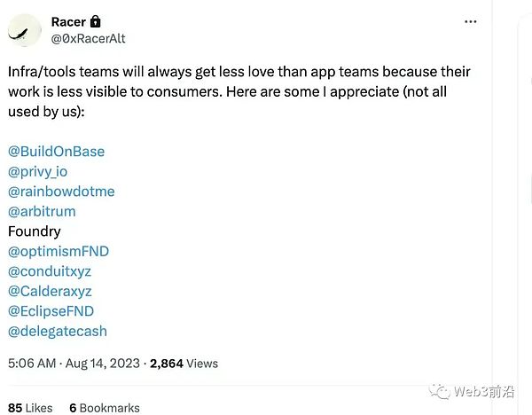Open the @rainbowdotme mention

(61, 191)
